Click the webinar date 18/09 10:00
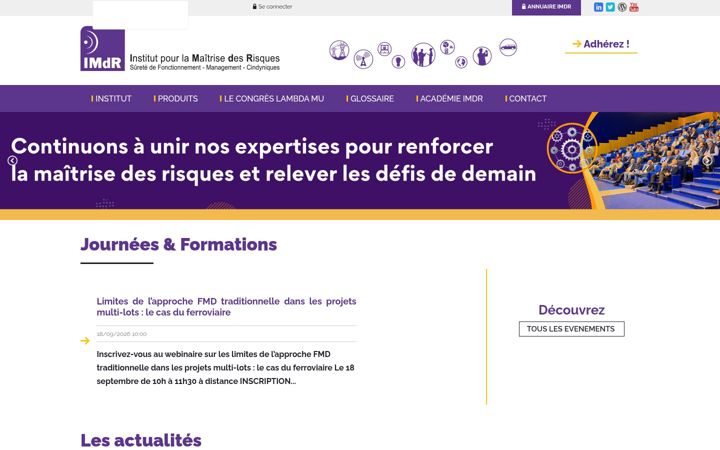The width and height of the screenshot is (720, 450). click(122, 334)
